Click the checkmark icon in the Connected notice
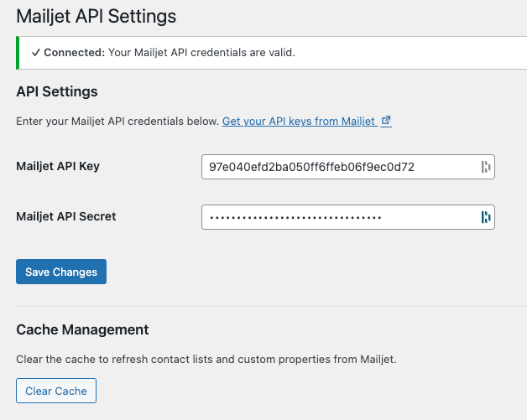 pyautogui.click(x=36, y=52)
